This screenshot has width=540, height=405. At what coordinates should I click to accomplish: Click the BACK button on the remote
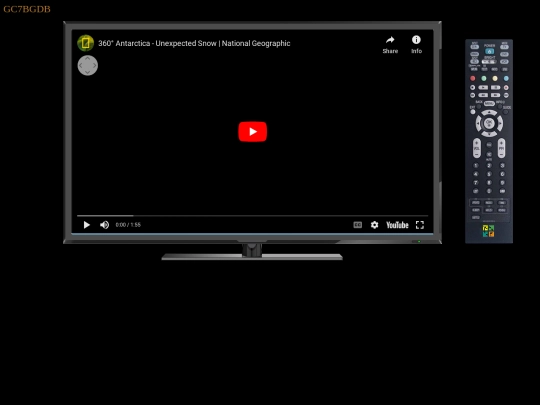(479, 106)
